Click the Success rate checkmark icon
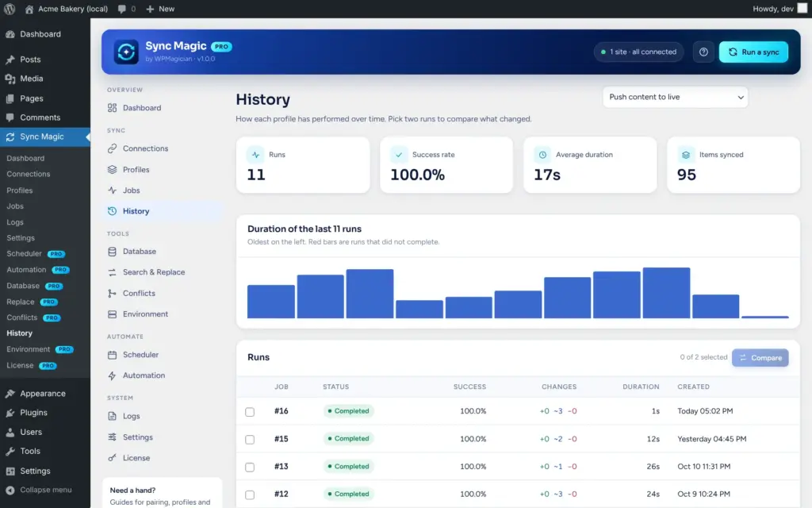Image resolution: width=812 pixels, height=508 pixels. 399,155
